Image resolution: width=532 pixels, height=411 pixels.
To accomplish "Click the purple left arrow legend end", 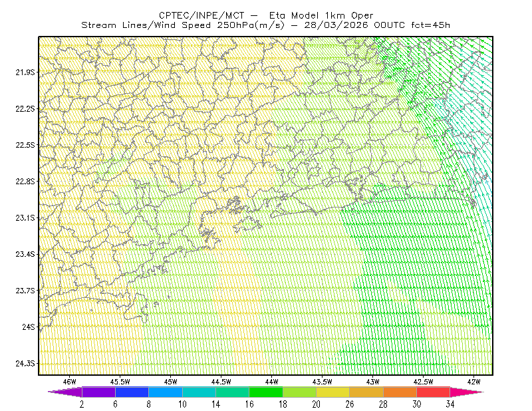I will coord(65,392).
